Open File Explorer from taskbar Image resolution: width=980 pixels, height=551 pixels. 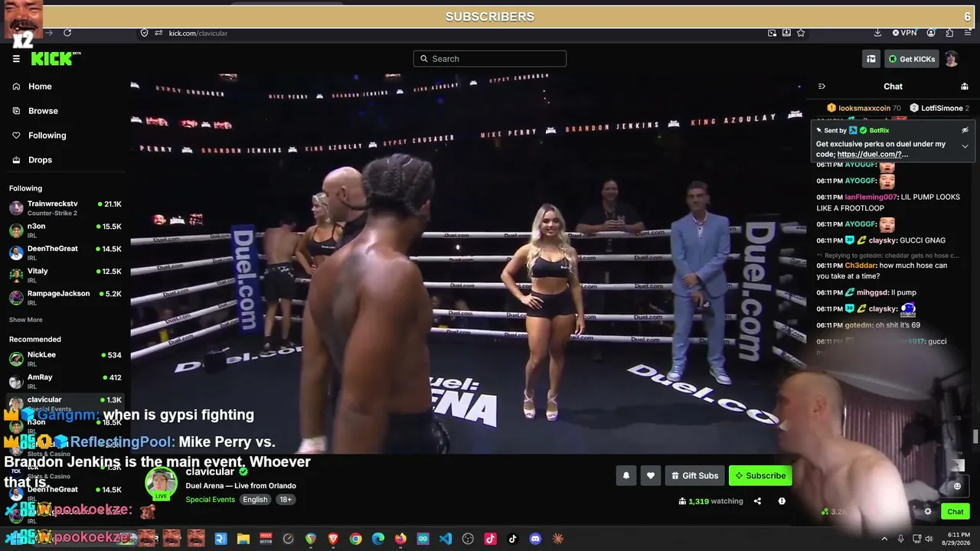[243, 539]
